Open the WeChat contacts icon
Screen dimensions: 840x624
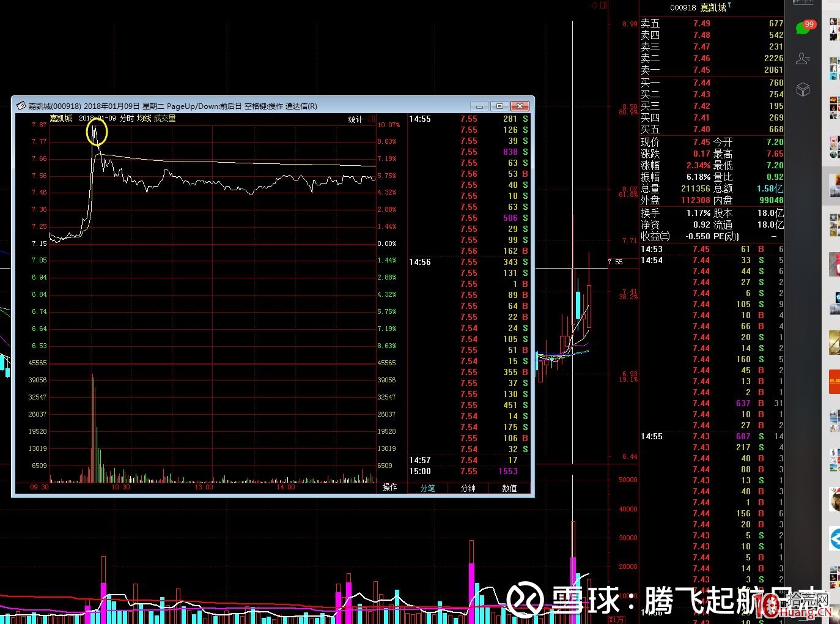(803, 59)
